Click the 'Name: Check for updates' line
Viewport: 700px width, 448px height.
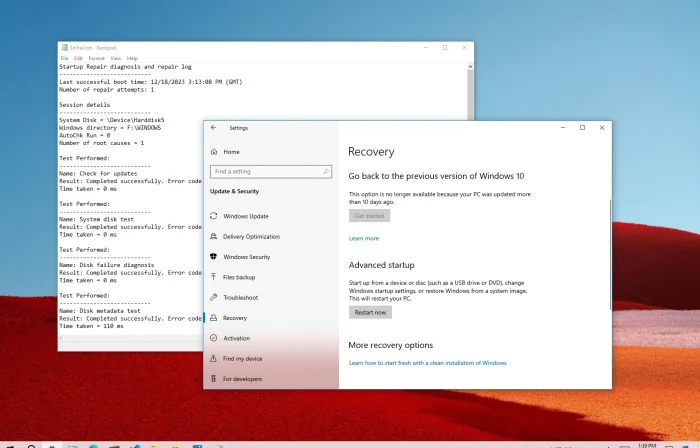pyautogui.click(x=98, y=173)
